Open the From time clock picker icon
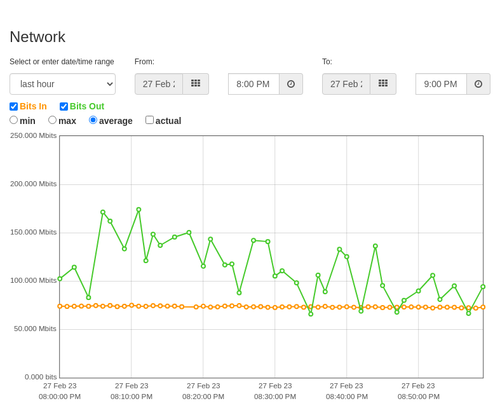Image resolution: width=500 pixels, height=403 pixels. 291,84
